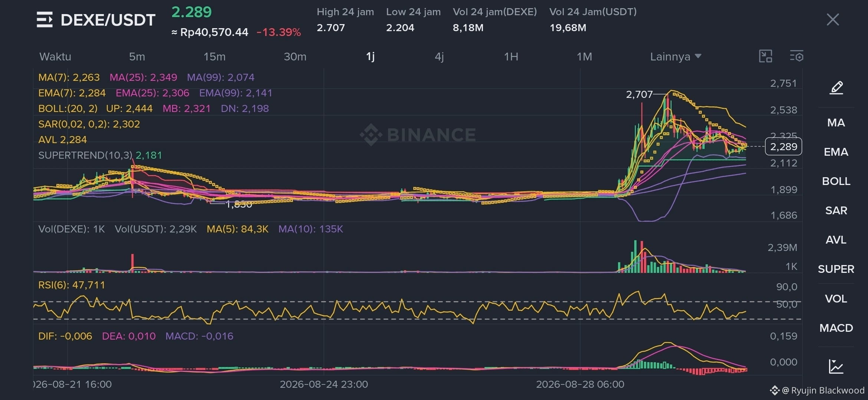
Task: Click the MA(99): 2,074 legend
Action: tap(221, 77)
